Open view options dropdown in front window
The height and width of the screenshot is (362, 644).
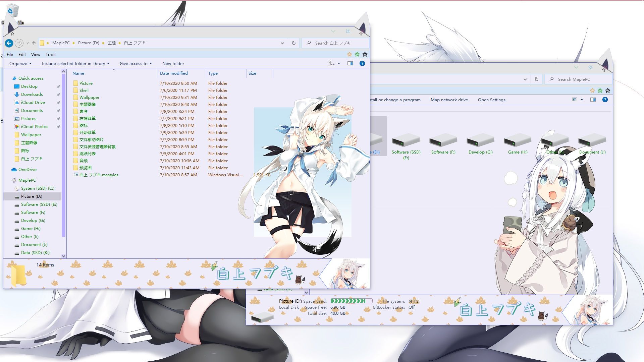pyautogui.click(x=339, y=63)
